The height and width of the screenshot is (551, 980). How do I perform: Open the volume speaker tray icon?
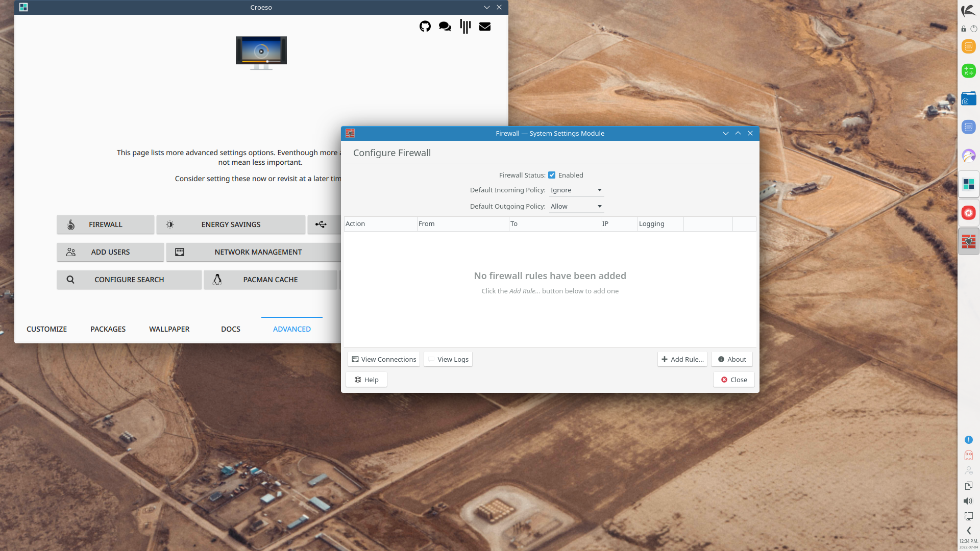pyautogui.click(x=968, y=501)
